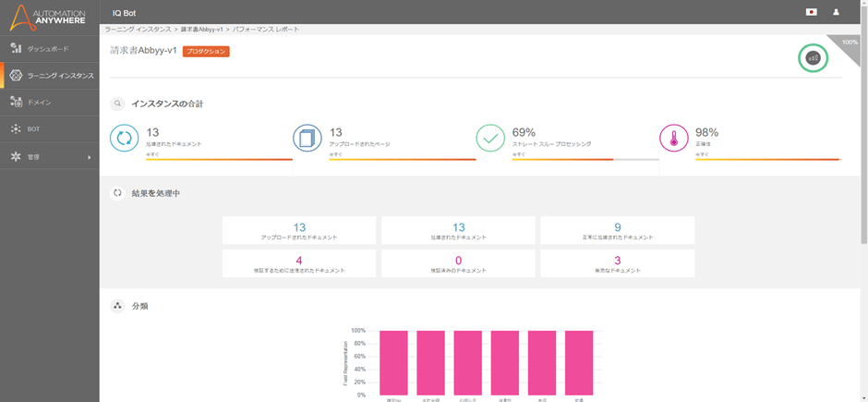868x402 pixels.
Task: Click the 69% straight-through processing progress bar
Action: click(x=585, y=160)
